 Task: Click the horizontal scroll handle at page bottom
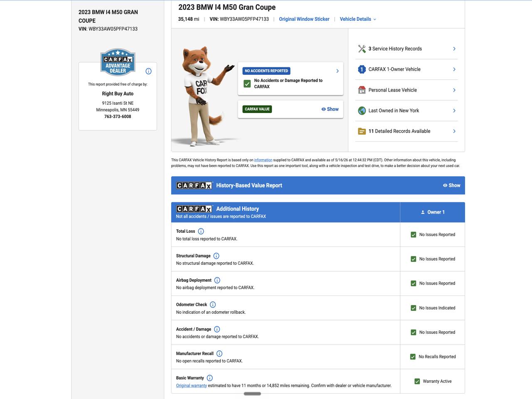click(252, 394)
